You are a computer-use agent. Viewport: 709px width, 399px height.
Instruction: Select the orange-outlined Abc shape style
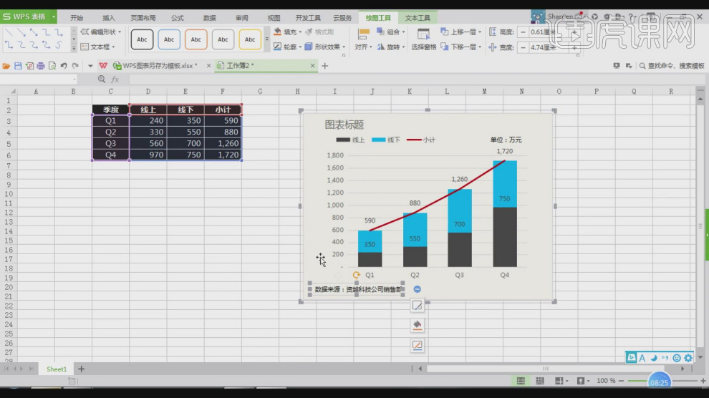[x=196, y=39]
